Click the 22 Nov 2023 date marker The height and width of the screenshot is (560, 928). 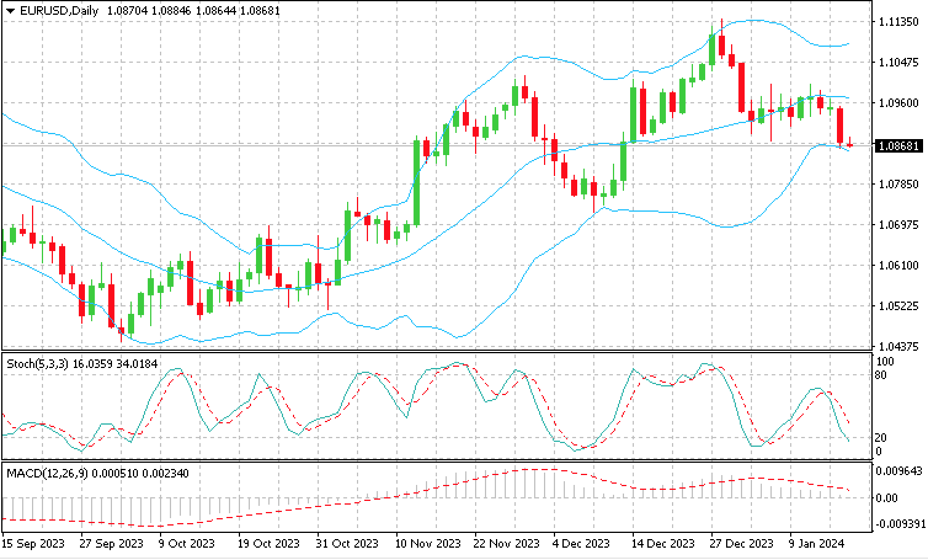[506, 543]
